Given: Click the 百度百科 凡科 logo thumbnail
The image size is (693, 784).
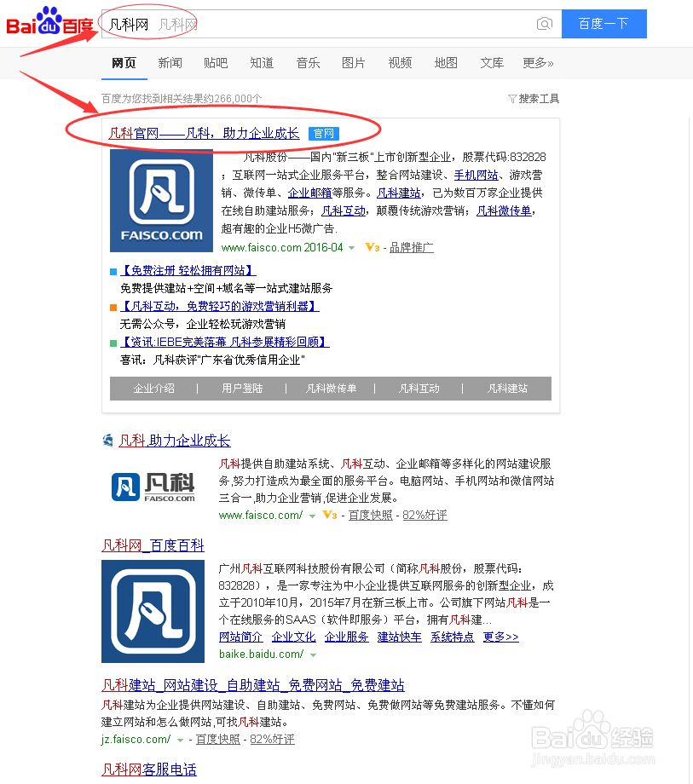Looking at the screenshot, I should 153,612.
